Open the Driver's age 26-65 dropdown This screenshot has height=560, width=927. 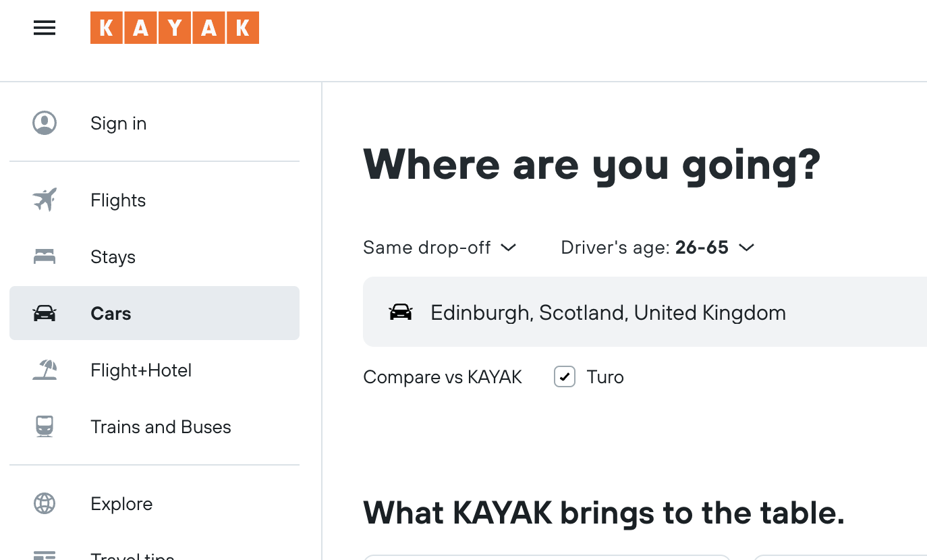(x=658, y=248)
